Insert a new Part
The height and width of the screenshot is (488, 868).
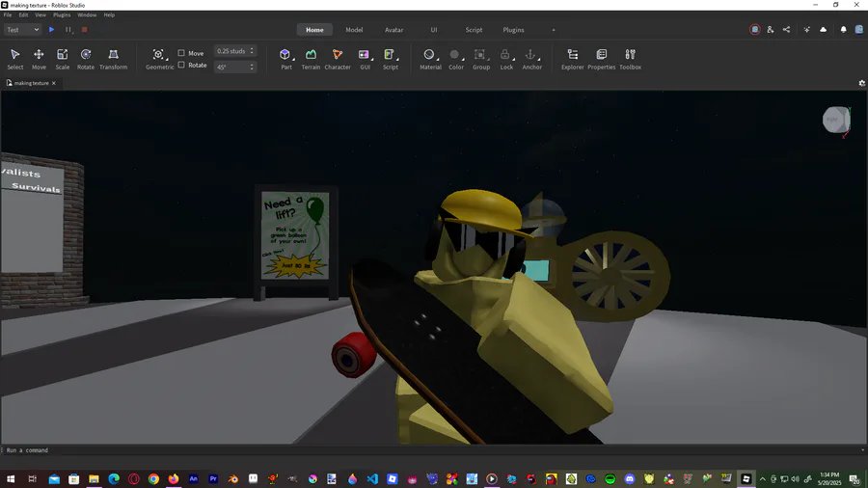click(x=285, y=55)
